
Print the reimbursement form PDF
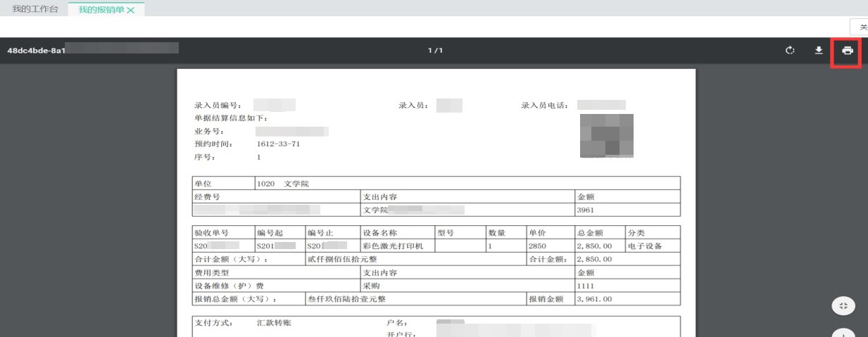point(848,51)
